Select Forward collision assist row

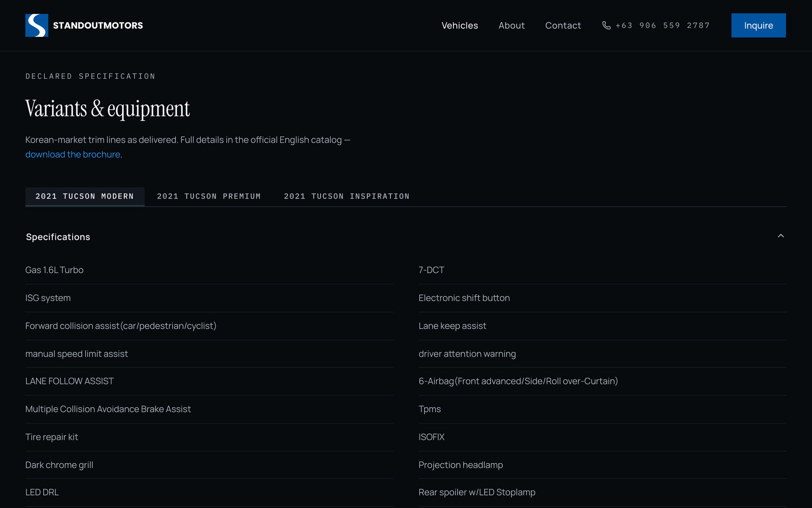click(x=209, y=326)
